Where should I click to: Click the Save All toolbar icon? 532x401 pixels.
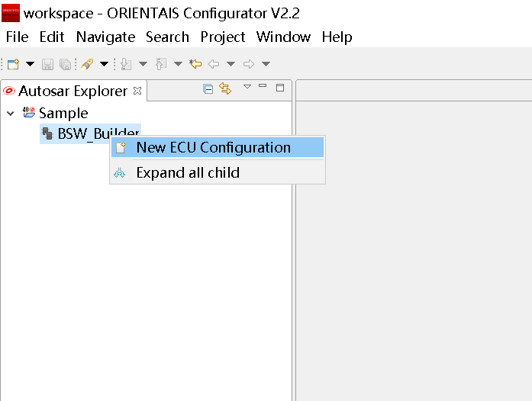coord(65,64)
